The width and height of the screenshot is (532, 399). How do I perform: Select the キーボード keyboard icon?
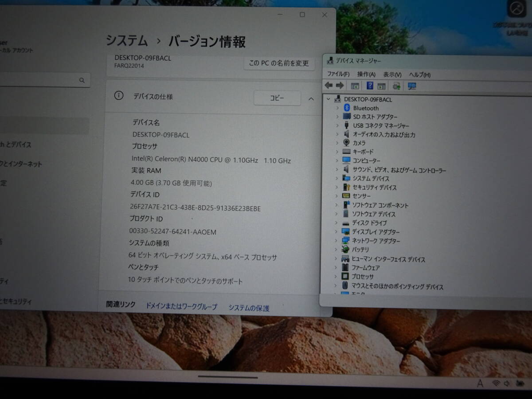(346, 152)
